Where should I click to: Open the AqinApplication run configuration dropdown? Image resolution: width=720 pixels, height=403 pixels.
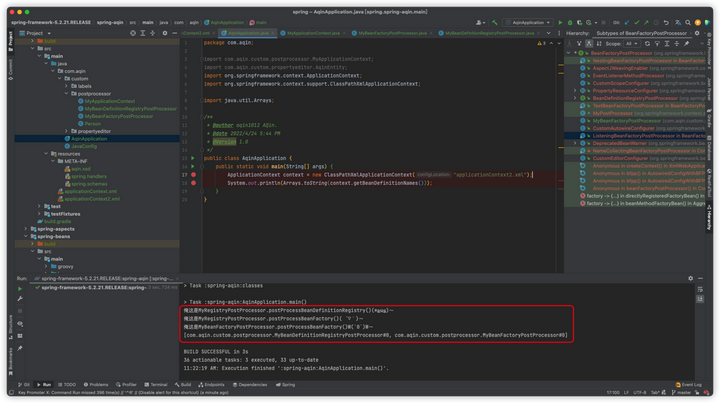[x=528, y=22]
